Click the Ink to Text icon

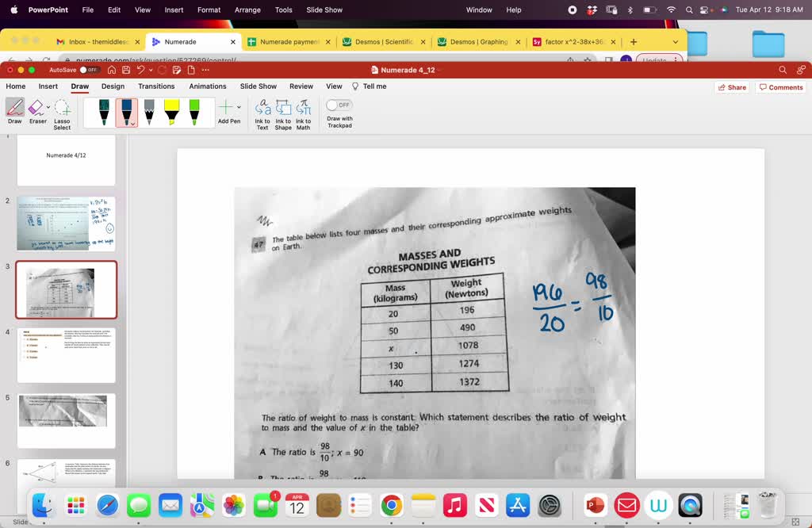pos(262,112)
